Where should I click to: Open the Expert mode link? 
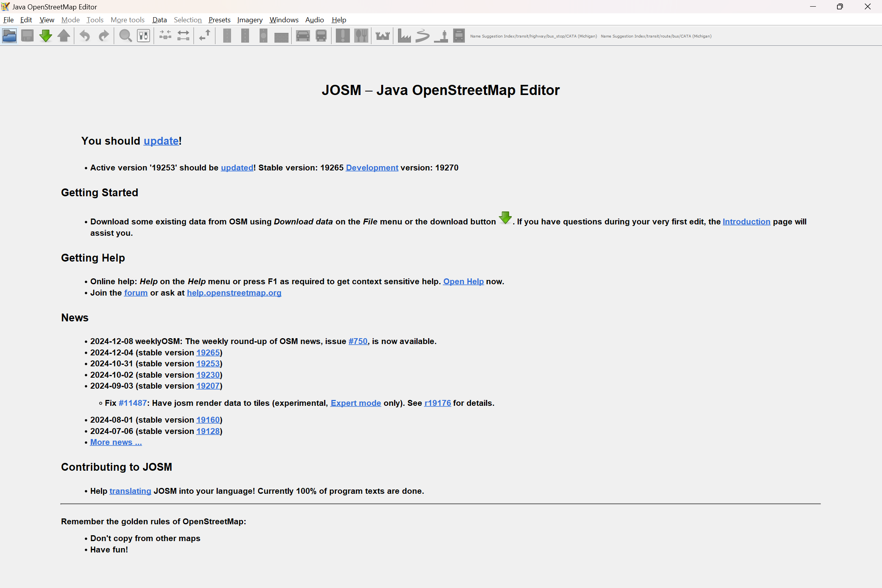[356, 403]
